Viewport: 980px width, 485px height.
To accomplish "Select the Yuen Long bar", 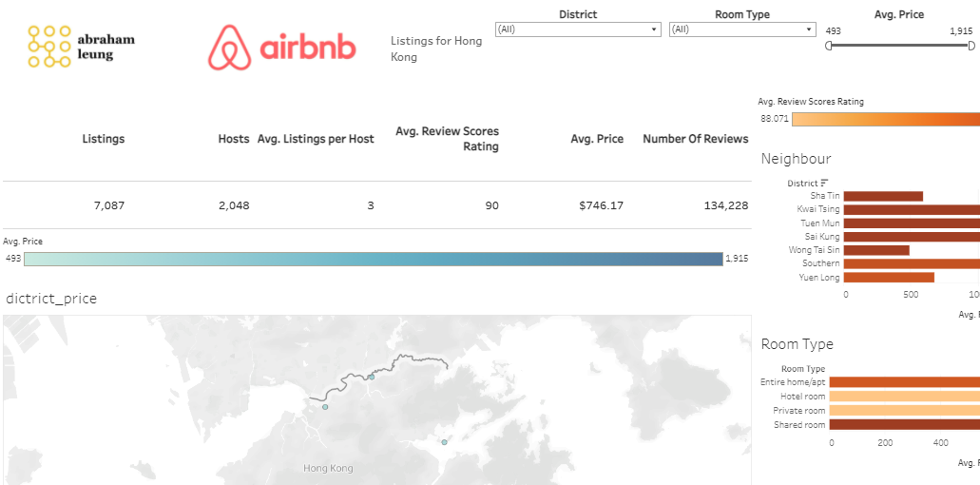I will click(889, 278).
